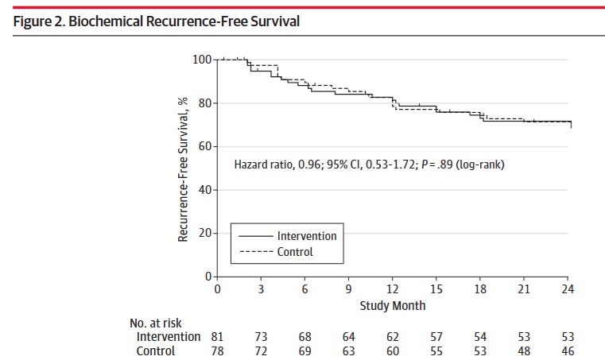Click the 12 month tick on x-axis
Image resolution: width=605 pixels, height=364 pixels.
tap(392, 289)
